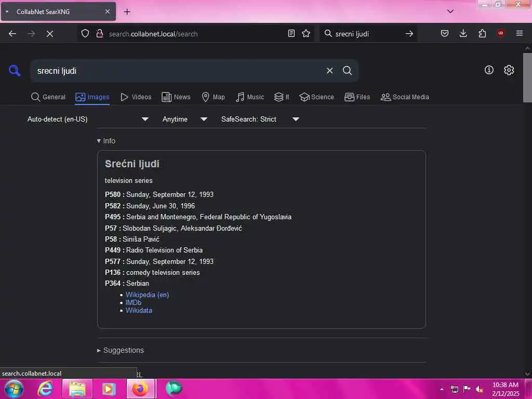Open the Firefox application menu
Image resolution: width=532 pixels, height=399 pixels.
520,33
